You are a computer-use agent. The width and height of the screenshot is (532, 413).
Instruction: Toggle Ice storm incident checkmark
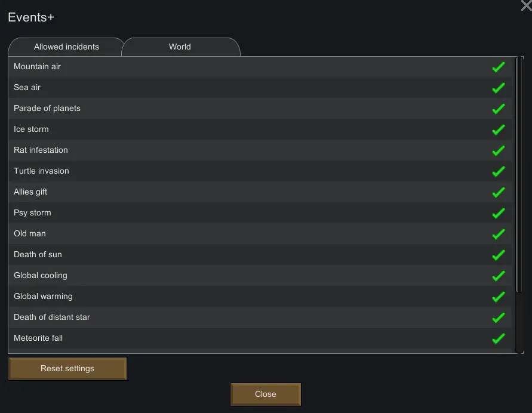point(499,130)
